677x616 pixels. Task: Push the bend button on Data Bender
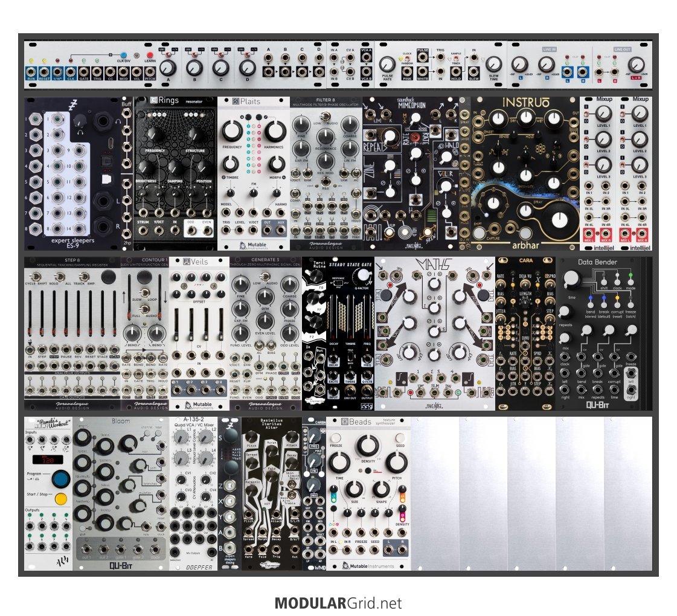click(x=591, y=305)
